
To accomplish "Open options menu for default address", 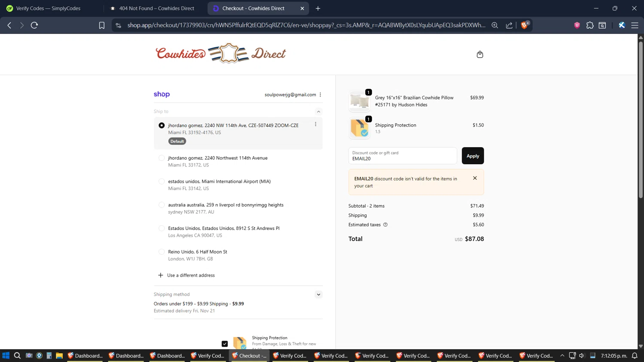I will pos(316,124).
